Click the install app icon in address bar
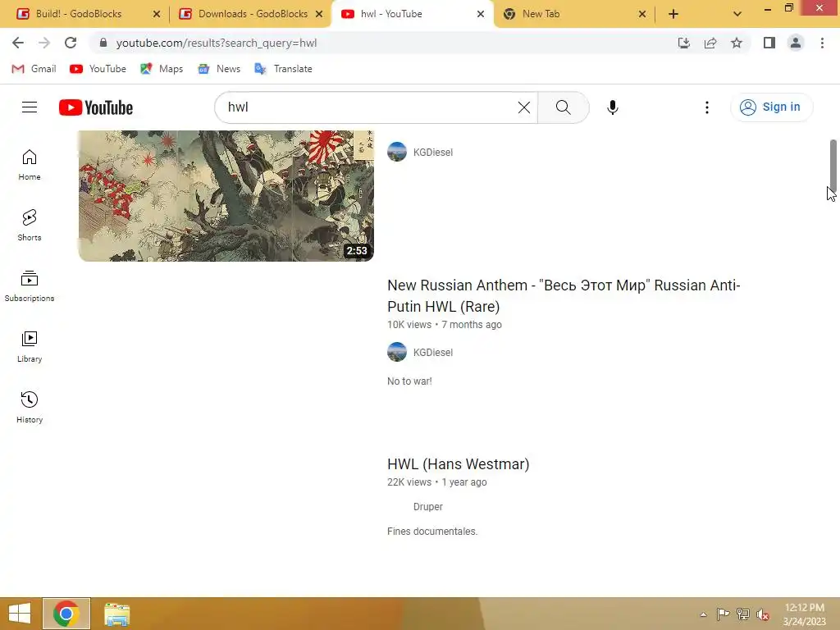840x630 pixels. coord(683,43)
